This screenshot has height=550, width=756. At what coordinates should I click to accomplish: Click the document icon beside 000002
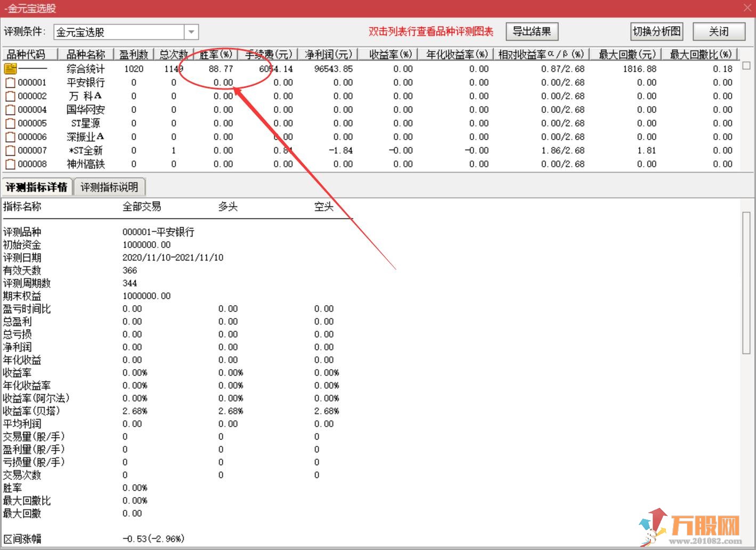(10, 96)
